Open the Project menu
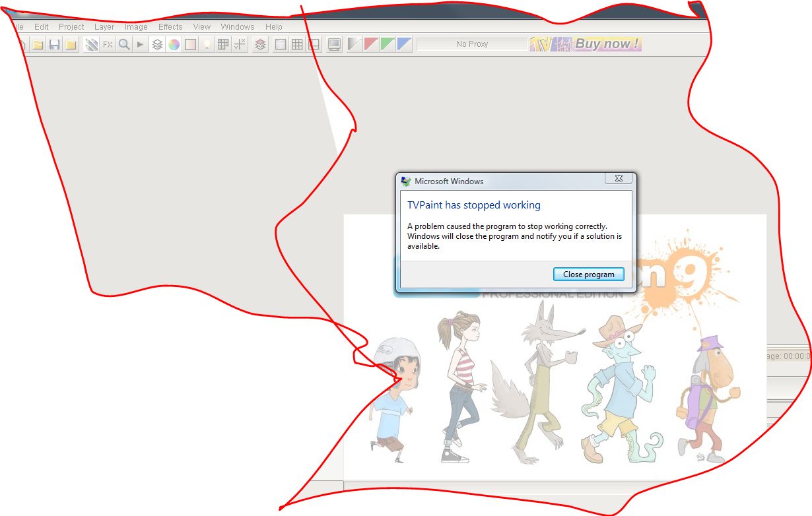This screenshot has width=812, height=516. pyautogui.click(x=71, y=27)
